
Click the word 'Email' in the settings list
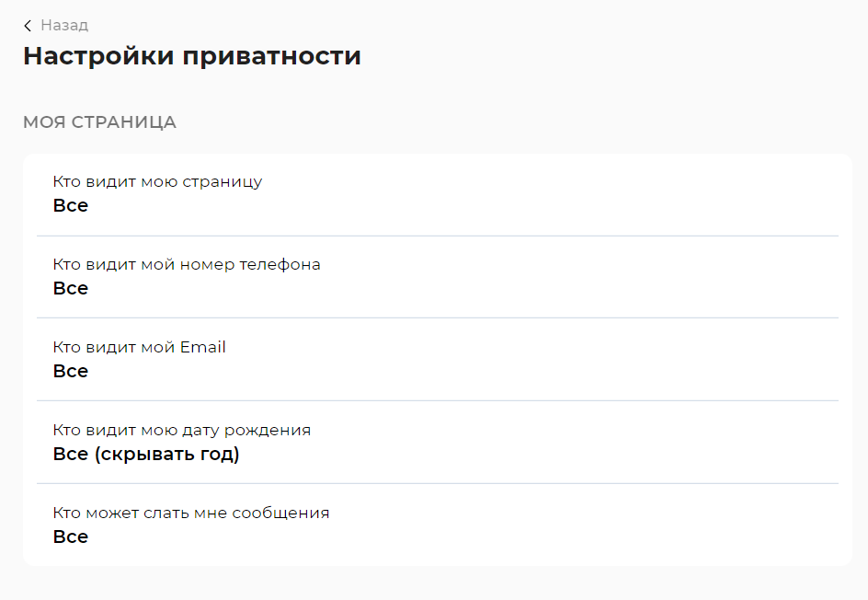(203, 347)
